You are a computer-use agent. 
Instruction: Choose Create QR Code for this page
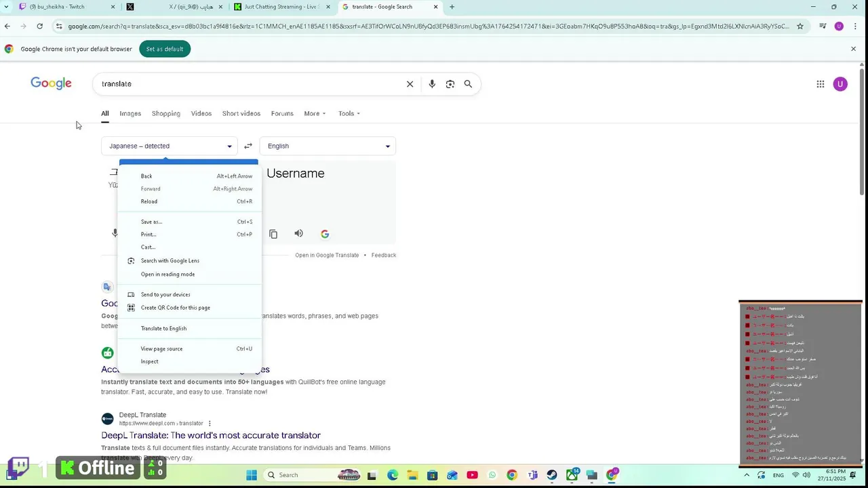[x=189, y=308]
